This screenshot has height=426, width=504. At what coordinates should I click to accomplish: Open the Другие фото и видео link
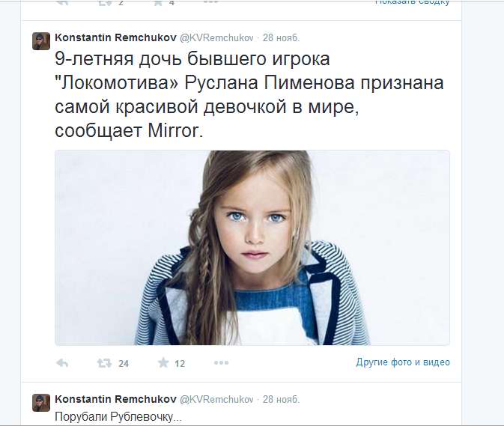[x=403, y=362]
